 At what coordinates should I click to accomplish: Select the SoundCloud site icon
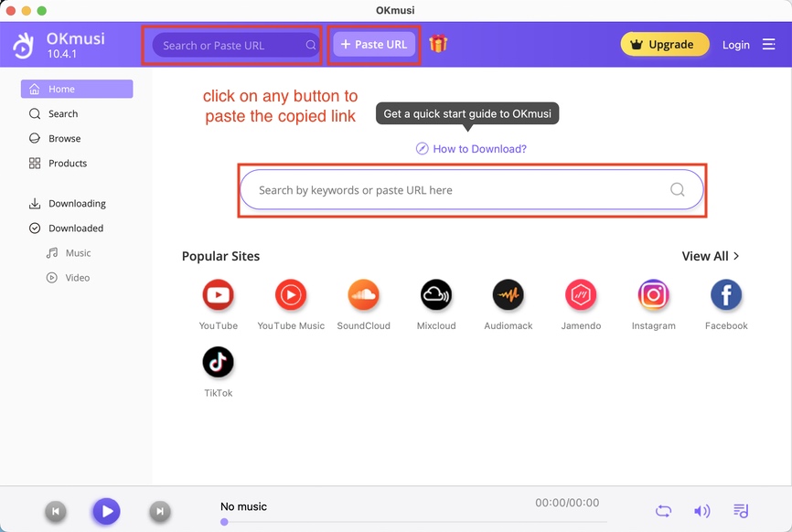coord(363,295)
